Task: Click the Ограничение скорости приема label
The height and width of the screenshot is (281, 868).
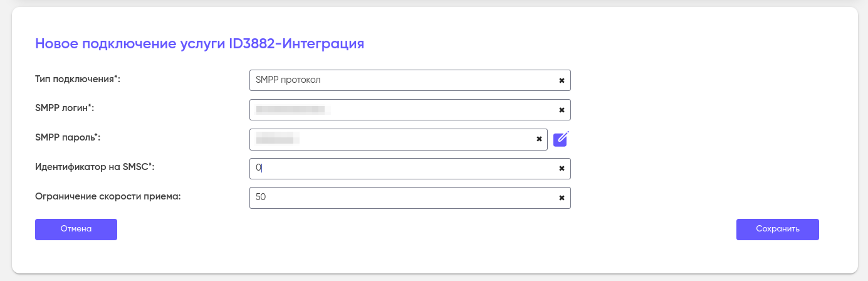Action: [108, 196]
